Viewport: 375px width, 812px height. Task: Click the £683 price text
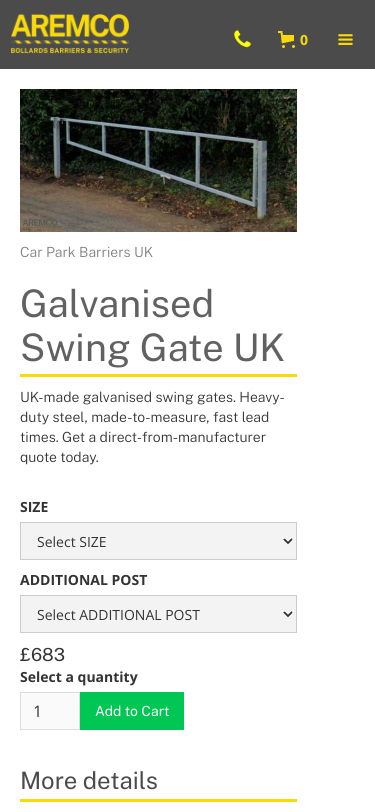click(42, 655)
